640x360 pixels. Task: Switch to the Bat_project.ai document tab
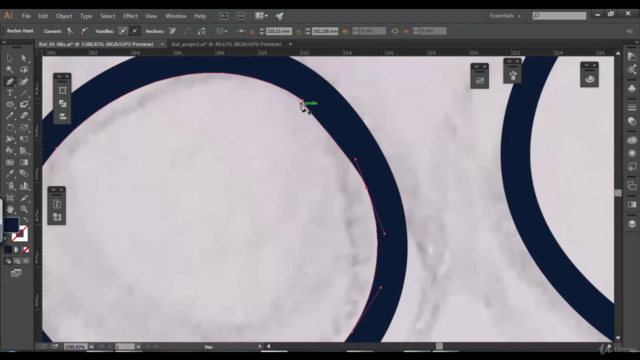click(226, 44)
